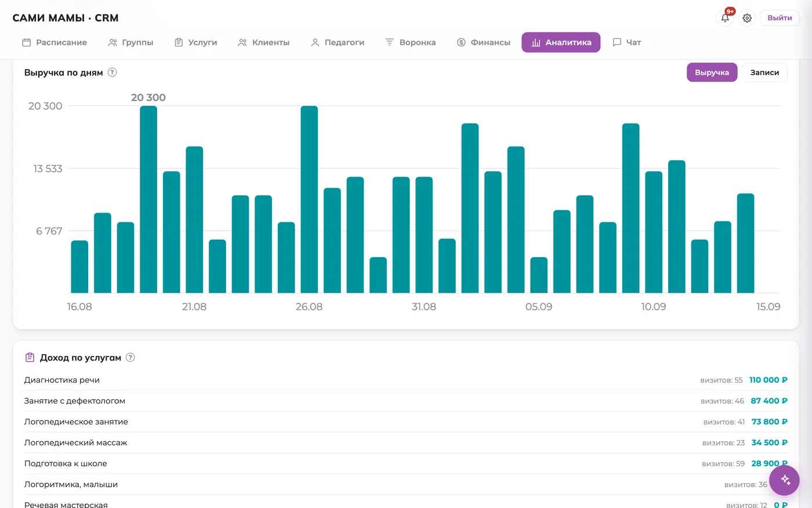Switch chart to Записи mode

point(764,73)
